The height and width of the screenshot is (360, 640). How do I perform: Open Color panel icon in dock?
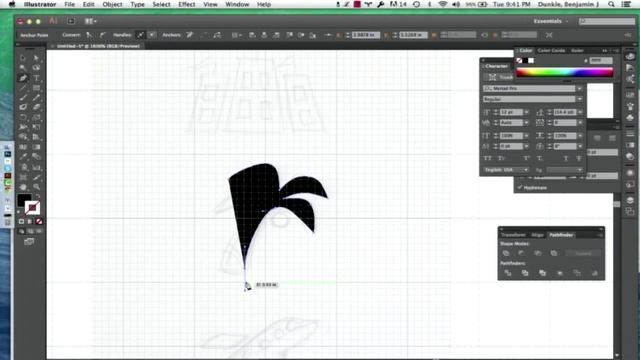630,56
